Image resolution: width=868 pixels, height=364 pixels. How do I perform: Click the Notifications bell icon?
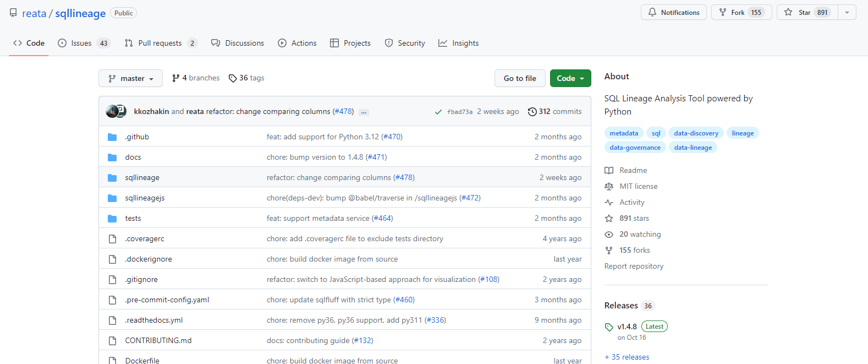[652, 12]
